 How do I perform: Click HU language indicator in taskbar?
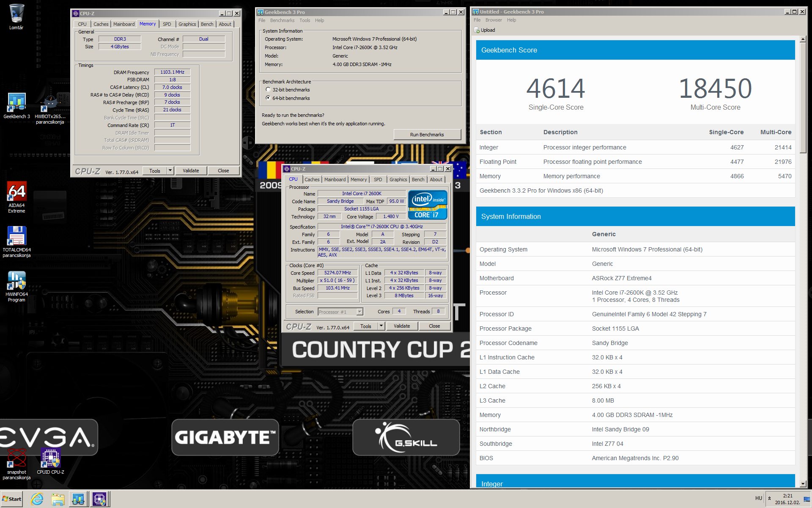point(759,498)
